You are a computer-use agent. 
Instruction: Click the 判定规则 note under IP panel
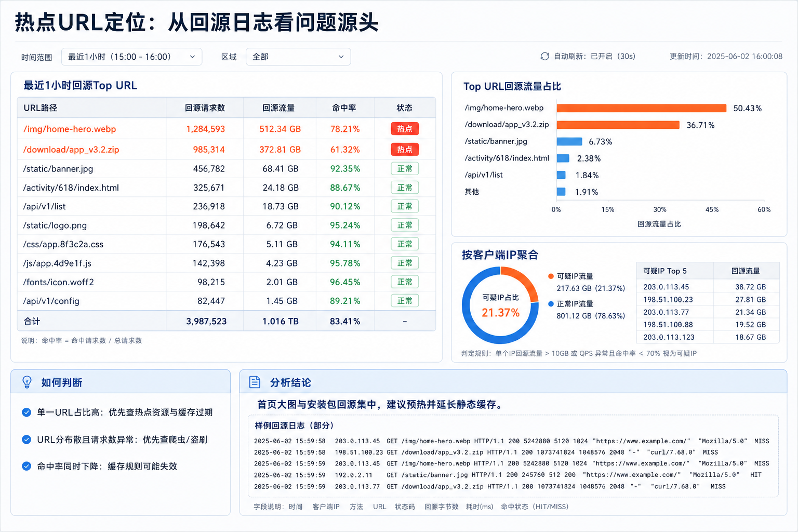click(579, 353)
